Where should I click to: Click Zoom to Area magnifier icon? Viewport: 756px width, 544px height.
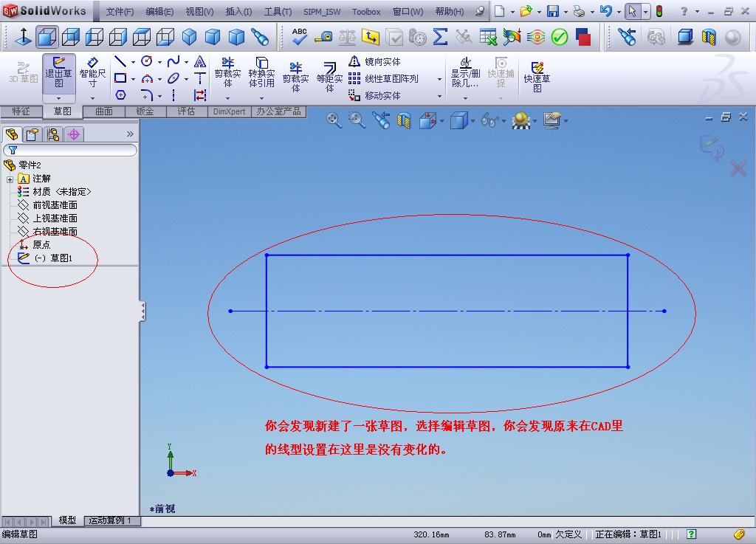click(x=357, y=120)
